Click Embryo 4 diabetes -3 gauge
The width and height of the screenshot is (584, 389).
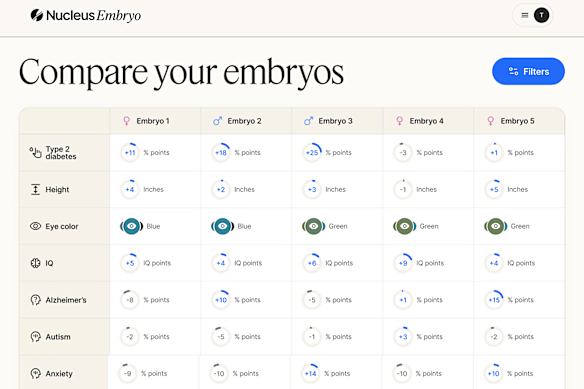[403, 152]
